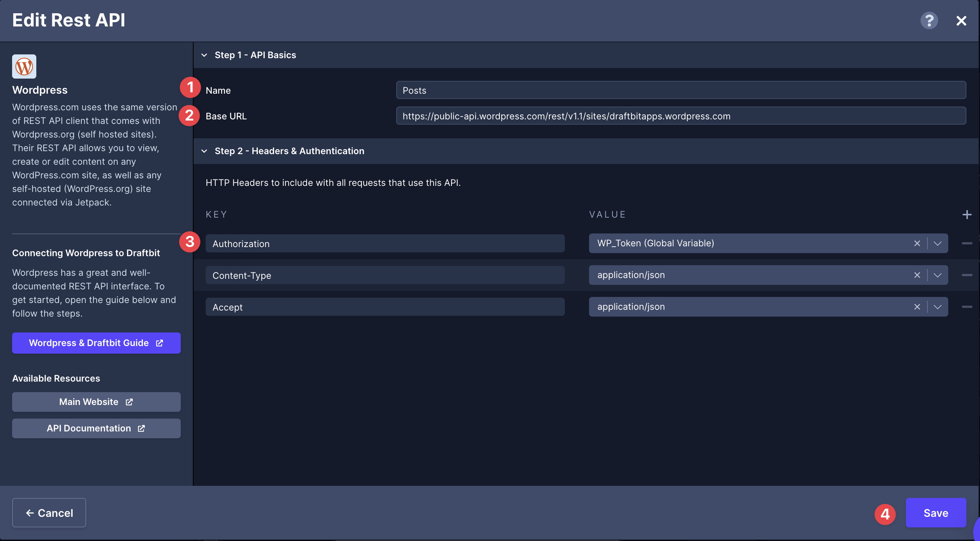This screenshot has width=980, height=541.
Task: Click the Available Resources heading
Action: point(56,379)
